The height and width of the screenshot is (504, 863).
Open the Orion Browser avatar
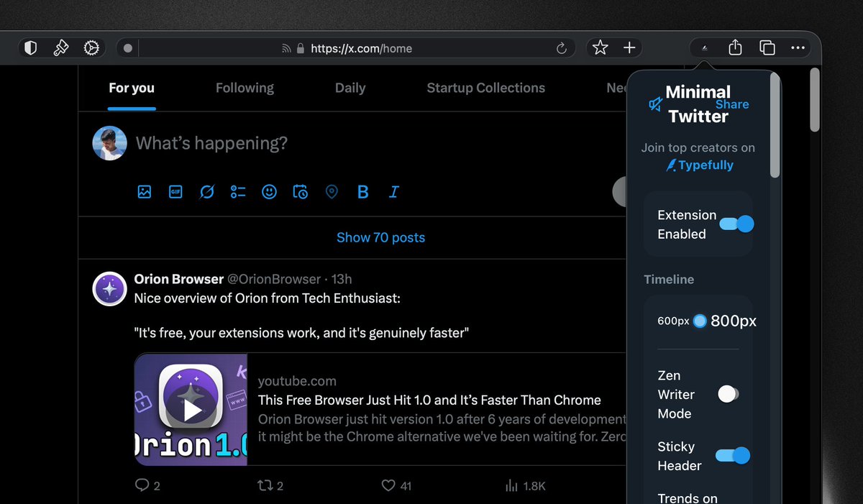point(111,289)
